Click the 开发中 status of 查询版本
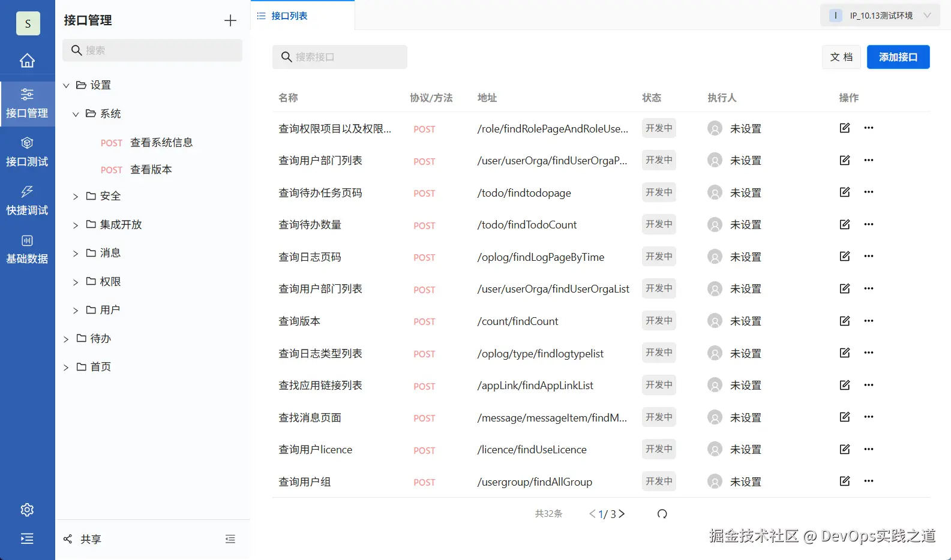This screenshot has height=560, width=951. coord(659,321)
